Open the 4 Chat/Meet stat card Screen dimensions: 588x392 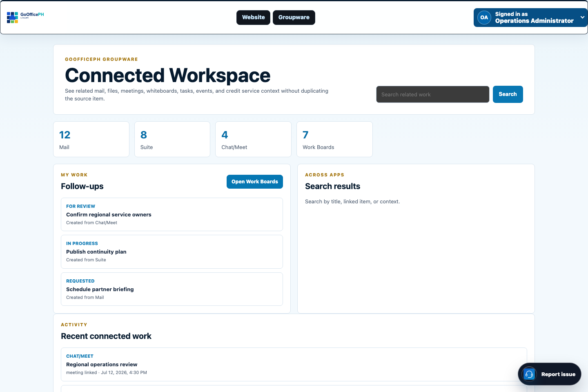pos(253,139)
